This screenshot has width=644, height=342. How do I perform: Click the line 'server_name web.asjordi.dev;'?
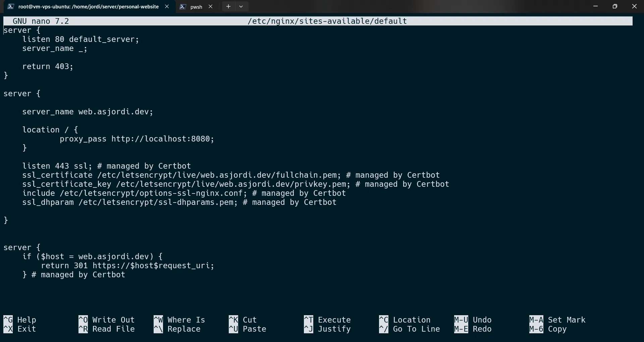click(88, 112)
